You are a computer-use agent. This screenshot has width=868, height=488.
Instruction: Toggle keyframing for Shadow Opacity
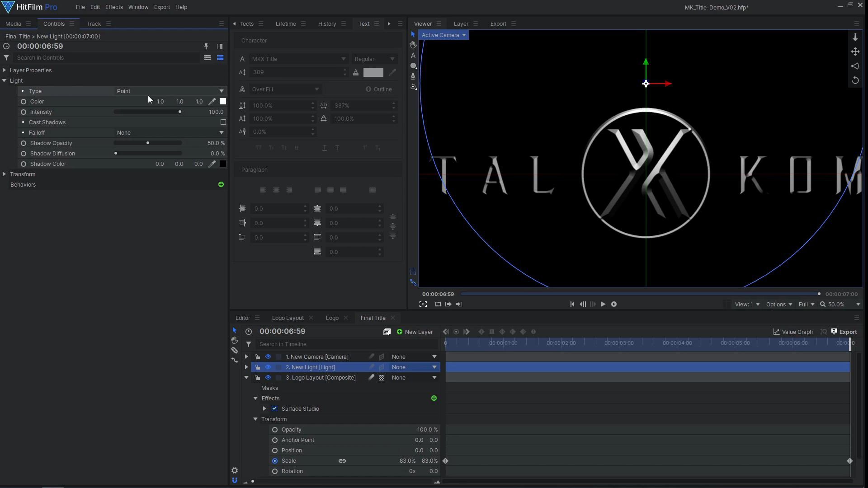pos(24,143)
